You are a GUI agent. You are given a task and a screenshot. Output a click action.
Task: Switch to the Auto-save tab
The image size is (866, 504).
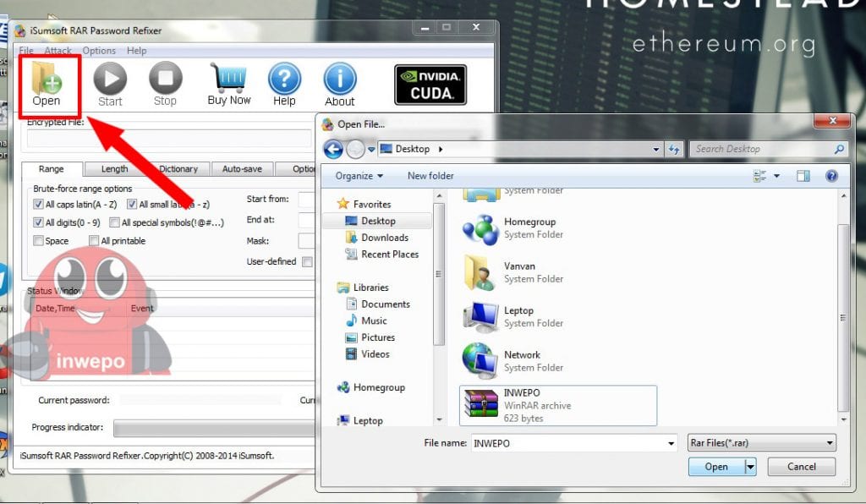pyautogui.click(x=242, y=169)
